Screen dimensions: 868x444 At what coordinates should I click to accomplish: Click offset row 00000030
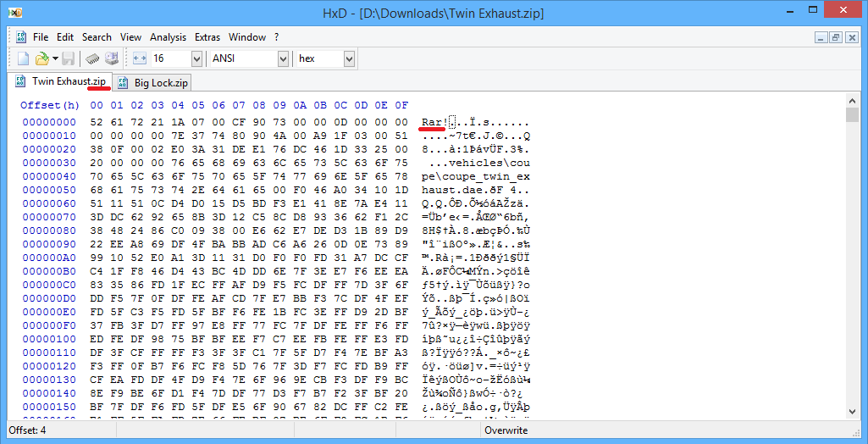coord(49,163)
